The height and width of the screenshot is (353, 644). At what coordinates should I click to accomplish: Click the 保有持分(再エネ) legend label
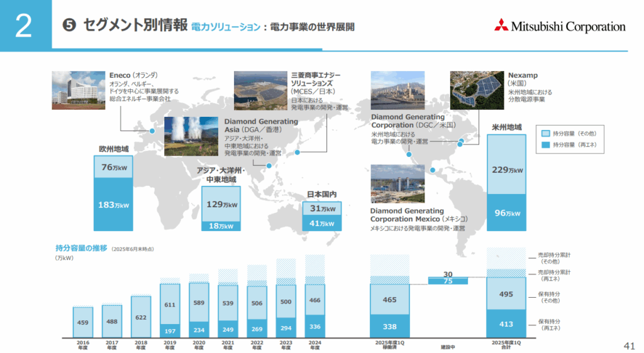tap(548, 325)
